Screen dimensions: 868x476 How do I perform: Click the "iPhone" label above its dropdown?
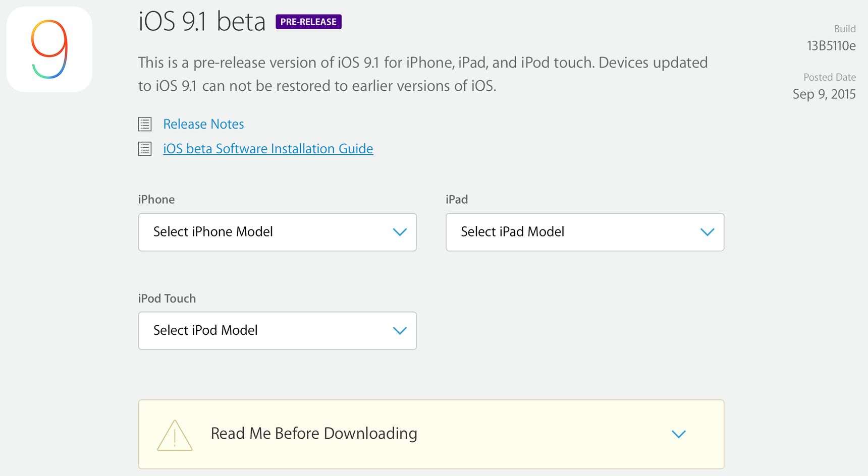point(156,199)
